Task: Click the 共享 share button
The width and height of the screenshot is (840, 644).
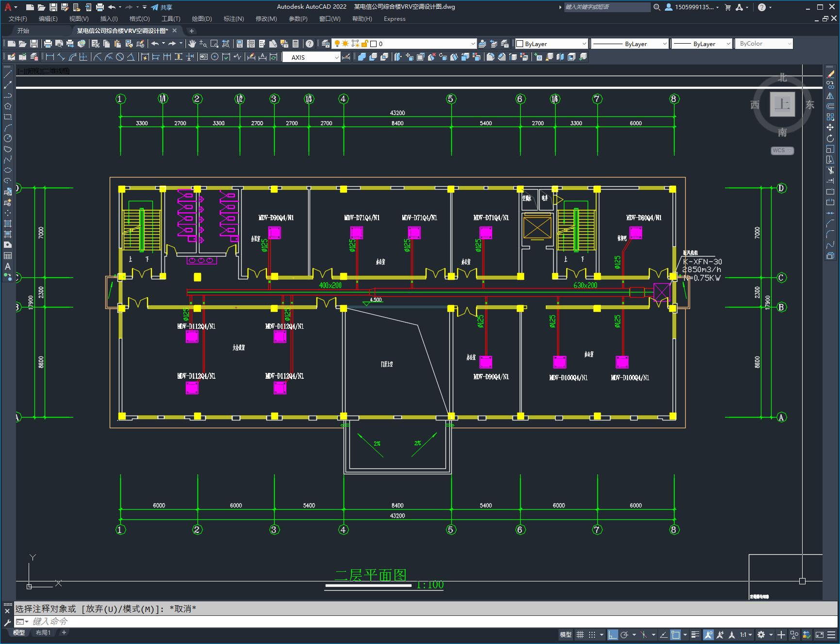Action: coord(162,7)
